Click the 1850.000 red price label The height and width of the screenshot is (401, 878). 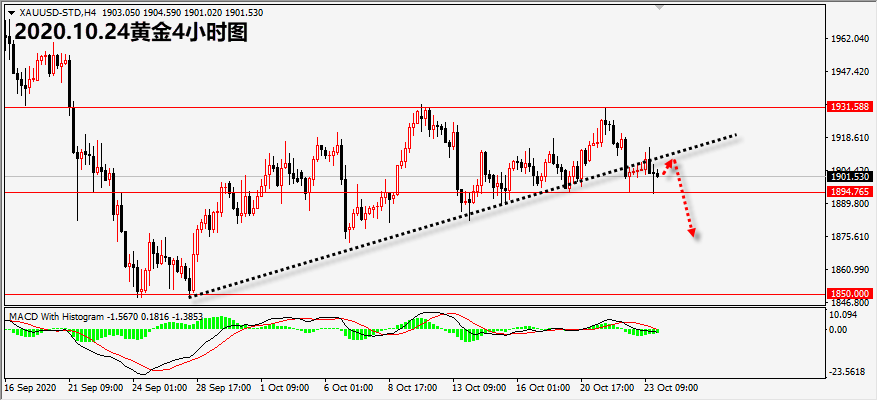click(x=849, y=294)
